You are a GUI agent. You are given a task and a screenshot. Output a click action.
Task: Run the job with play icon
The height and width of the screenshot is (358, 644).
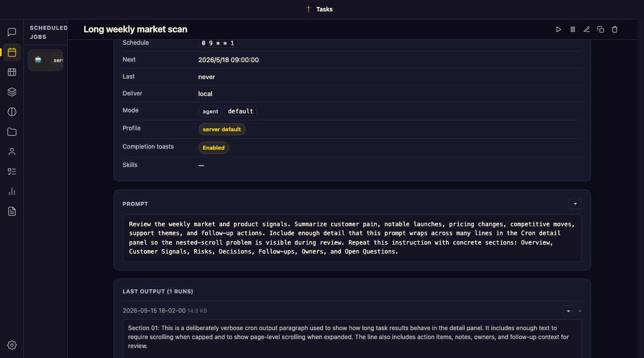558,29
